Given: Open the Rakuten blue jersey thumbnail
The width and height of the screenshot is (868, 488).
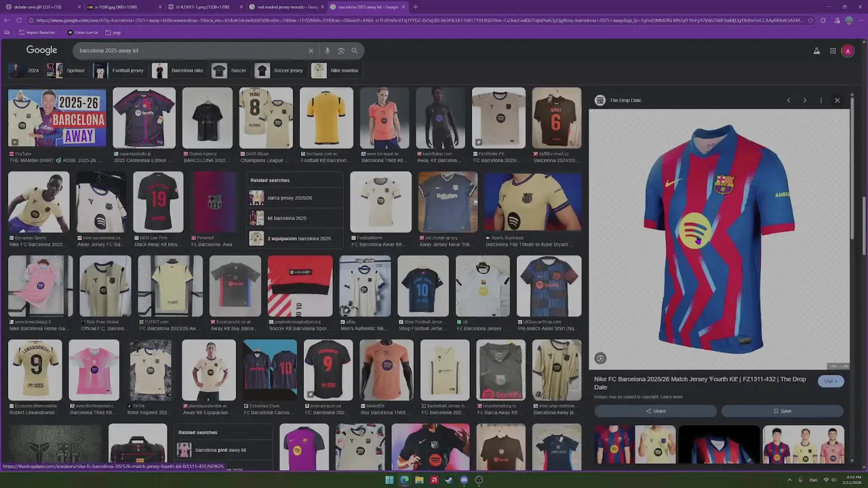Looking at the screenshot, I should pos(448,202).
